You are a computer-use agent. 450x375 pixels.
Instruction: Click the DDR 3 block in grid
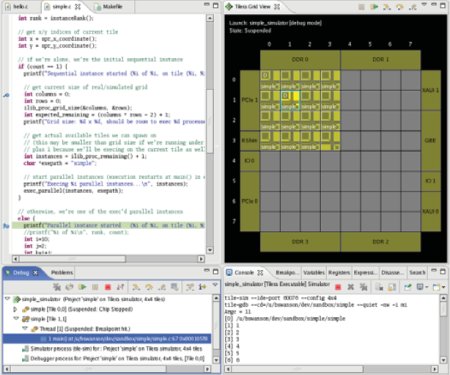point(300,242)
